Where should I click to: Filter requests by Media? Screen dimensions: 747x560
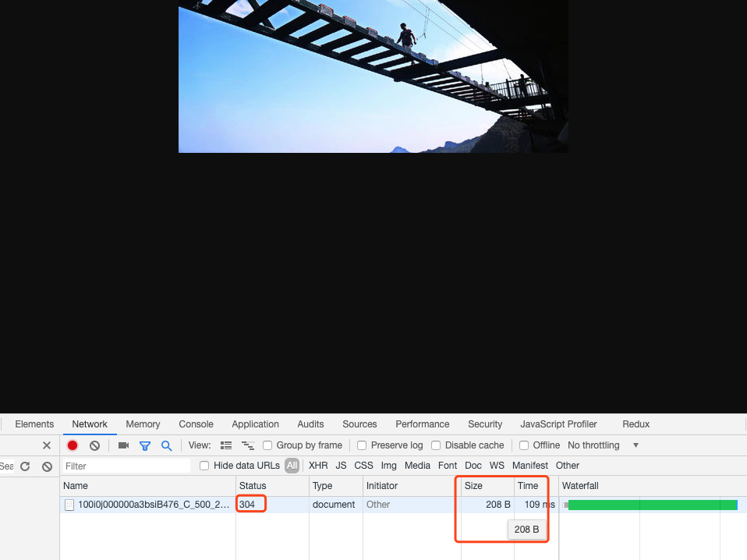point(417,466)
